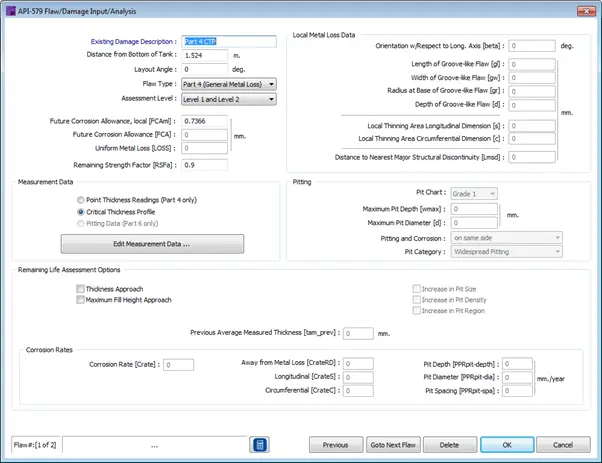Screen dimensions: 602x463
Task: Click Distance to Structural Discontinuity Lmsd field
Action: point(532,157)
